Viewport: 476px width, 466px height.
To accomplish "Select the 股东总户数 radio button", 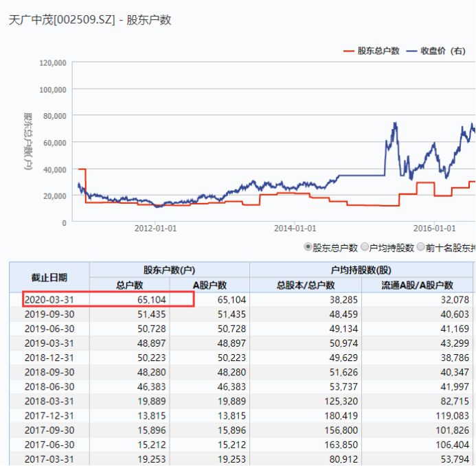I will tap(308, 247).
